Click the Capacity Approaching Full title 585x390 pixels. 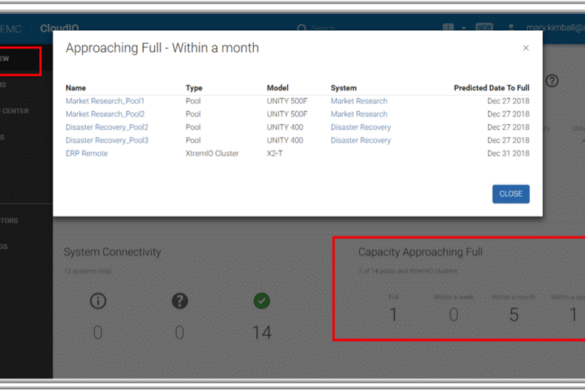pos(420,252)
